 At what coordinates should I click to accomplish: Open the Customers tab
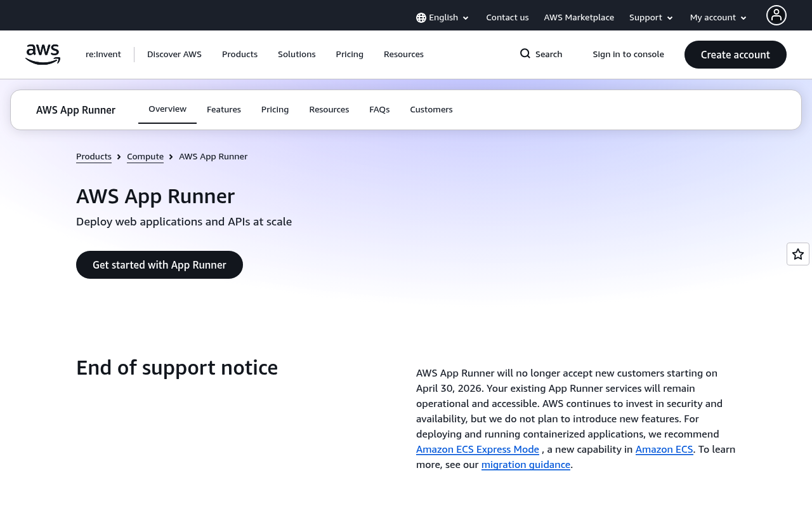431,109
